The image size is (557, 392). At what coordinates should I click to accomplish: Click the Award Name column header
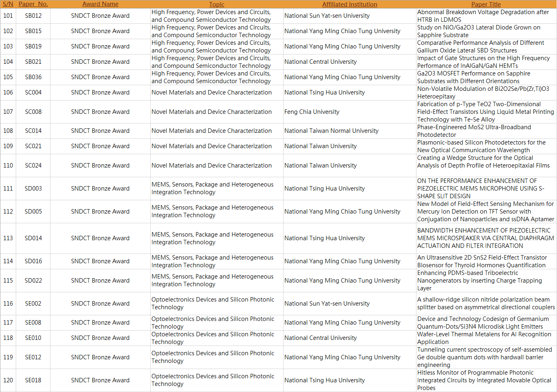coord(100,4)
